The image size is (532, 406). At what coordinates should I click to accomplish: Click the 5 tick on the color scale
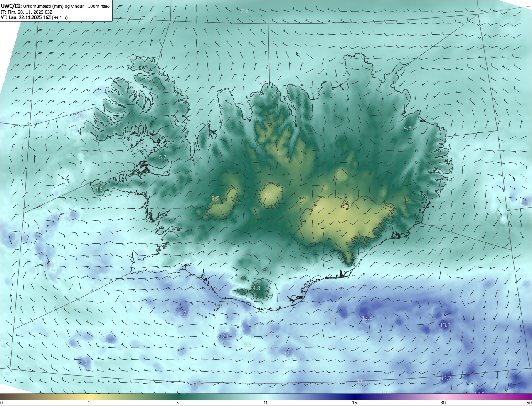pyautogui.click(x=177, y=403)
